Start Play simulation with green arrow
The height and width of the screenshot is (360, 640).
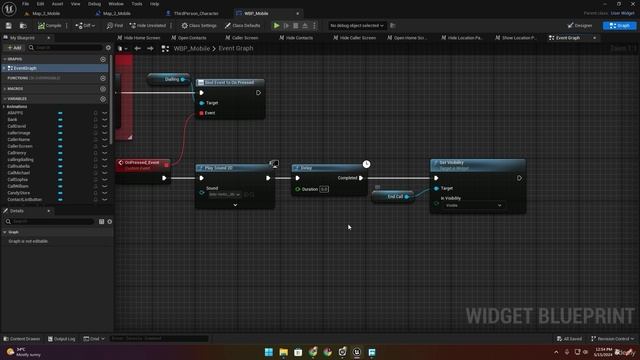coord(276,26)
